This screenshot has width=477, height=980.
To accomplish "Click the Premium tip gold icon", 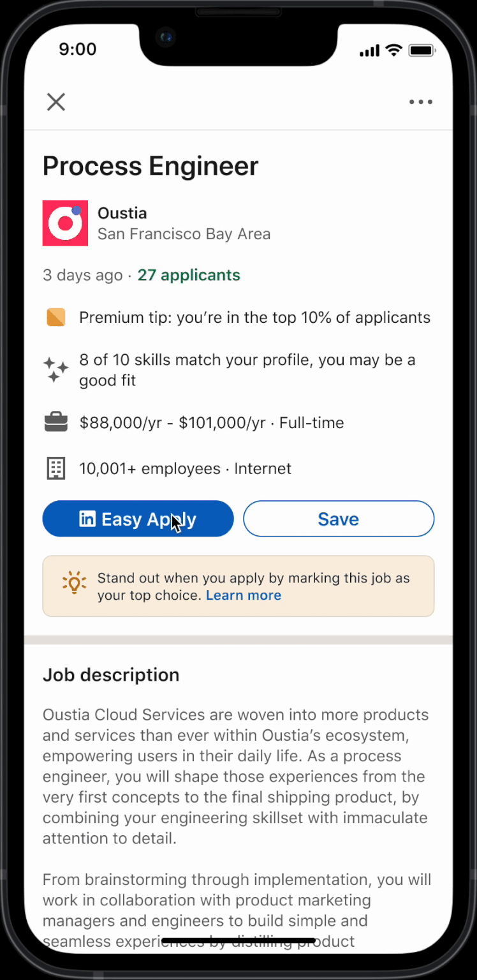I will coord(56,317).
